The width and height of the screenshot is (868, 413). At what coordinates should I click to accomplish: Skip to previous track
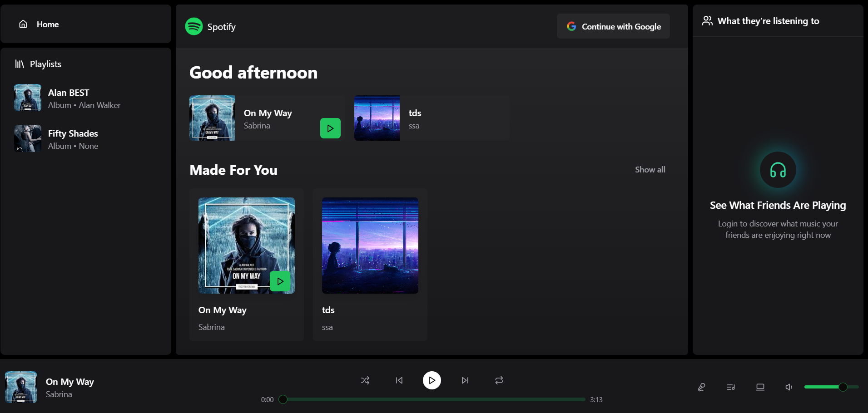click(x=399, y=380)
